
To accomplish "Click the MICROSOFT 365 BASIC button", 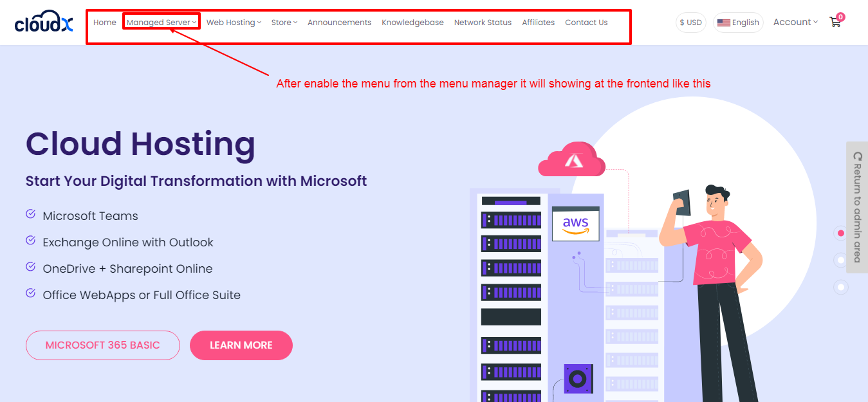I will [x=102, y=345].
